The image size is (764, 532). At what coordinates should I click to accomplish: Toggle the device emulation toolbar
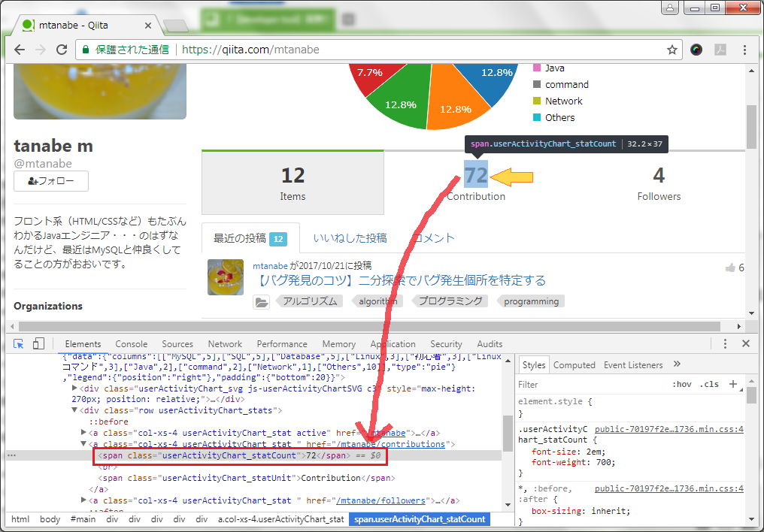click(40, 343)
